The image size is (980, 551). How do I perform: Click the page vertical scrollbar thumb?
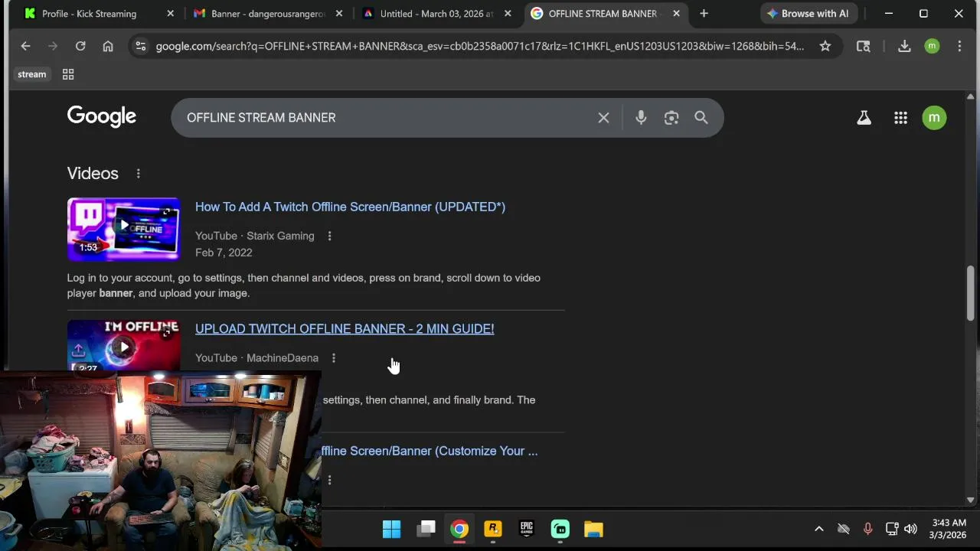(x=971, y=293)
